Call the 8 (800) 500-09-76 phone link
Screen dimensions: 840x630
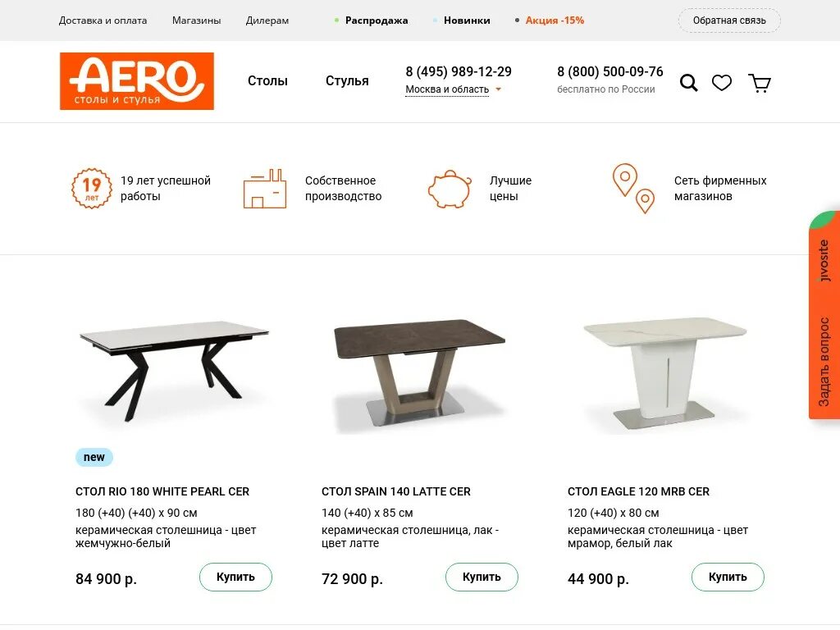tap(610, 72)
